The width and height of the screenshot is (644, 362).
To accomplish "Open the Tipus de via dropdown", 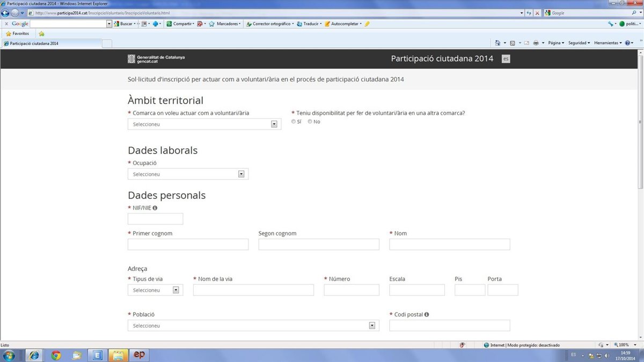I will (175, 290).
